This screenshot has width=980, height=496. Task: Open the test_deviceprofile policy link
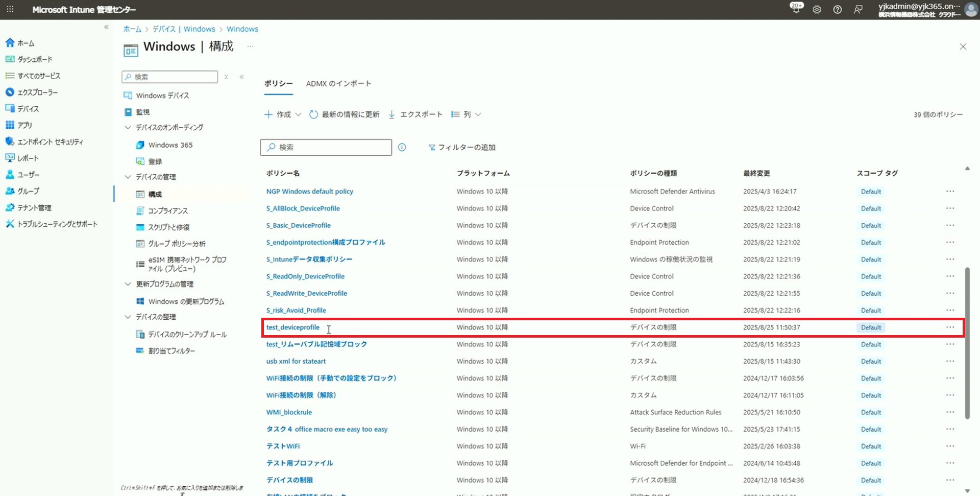point(292,327)
